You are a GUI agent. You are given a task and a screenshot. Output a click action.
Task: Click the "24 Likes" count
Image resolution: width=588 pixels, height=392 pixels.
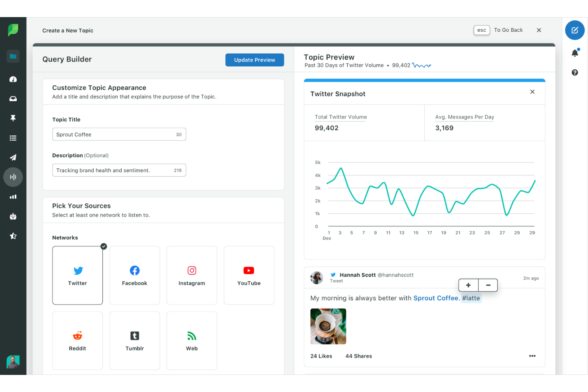pos(321,356)
